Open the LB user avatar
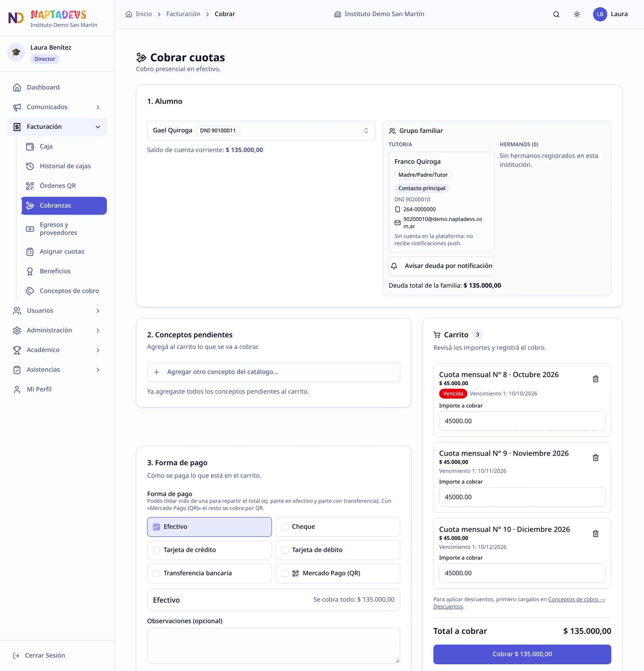644x671 pixels. (600, 14)
